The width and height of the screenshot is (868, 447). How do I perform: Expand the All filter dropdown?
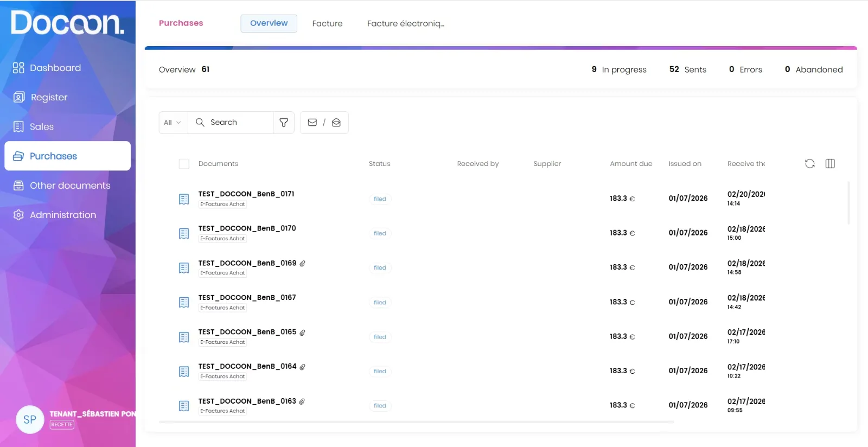pos(173,123)
